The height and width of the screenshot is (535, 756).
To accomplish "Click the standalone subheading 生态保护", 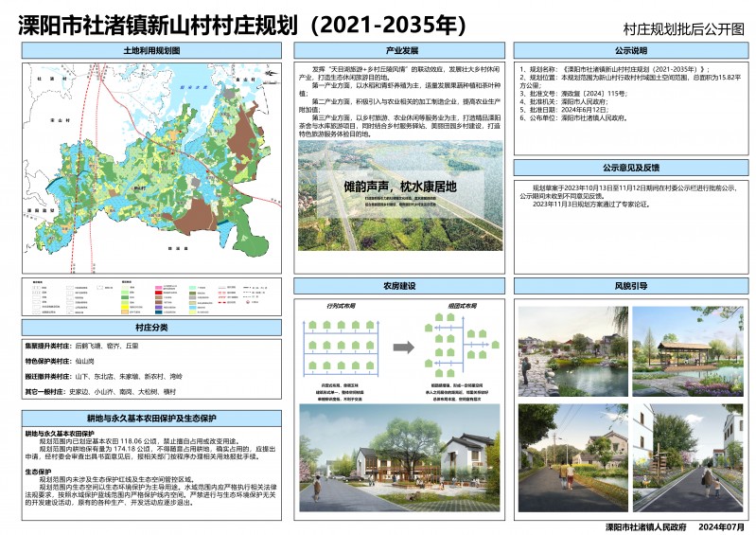I will coord(38,472).
